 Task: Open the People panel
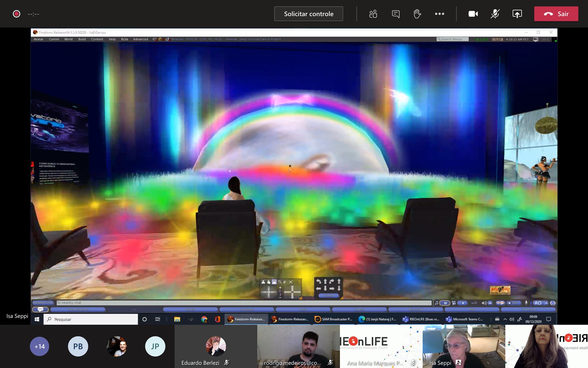tap(190, 309)
